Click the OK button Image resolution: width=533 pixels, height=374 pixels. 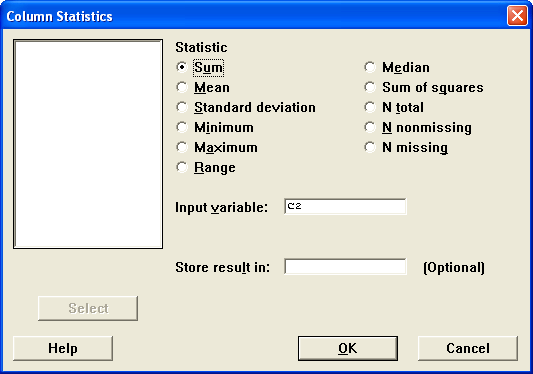click(348, 348)
